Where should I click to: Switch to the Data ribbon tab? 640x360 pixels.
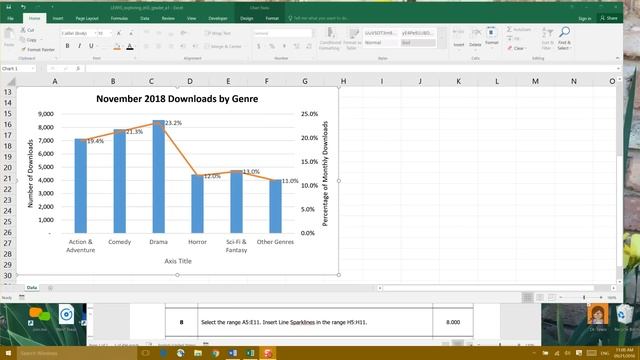(144, 18)
